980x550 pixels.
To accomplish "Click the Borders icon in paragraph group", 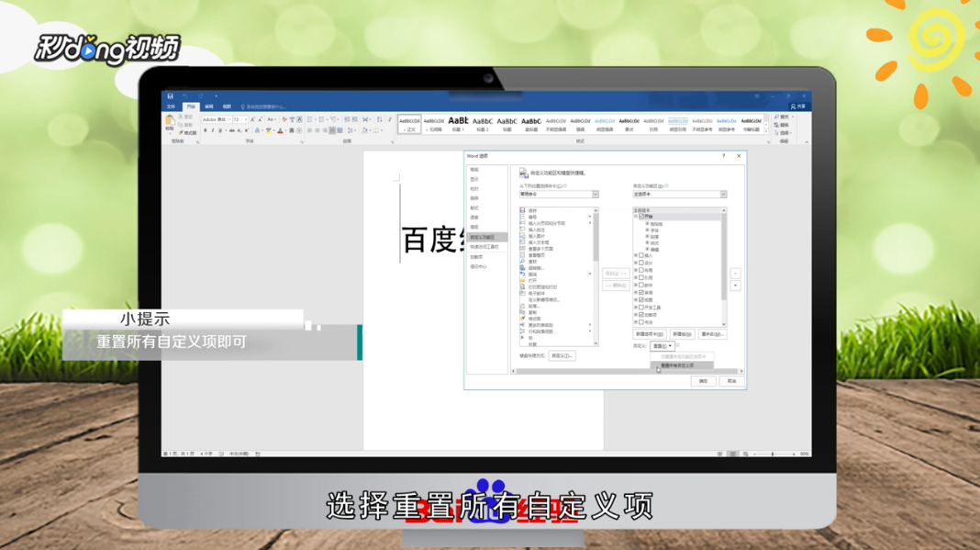I will point(375,130).
